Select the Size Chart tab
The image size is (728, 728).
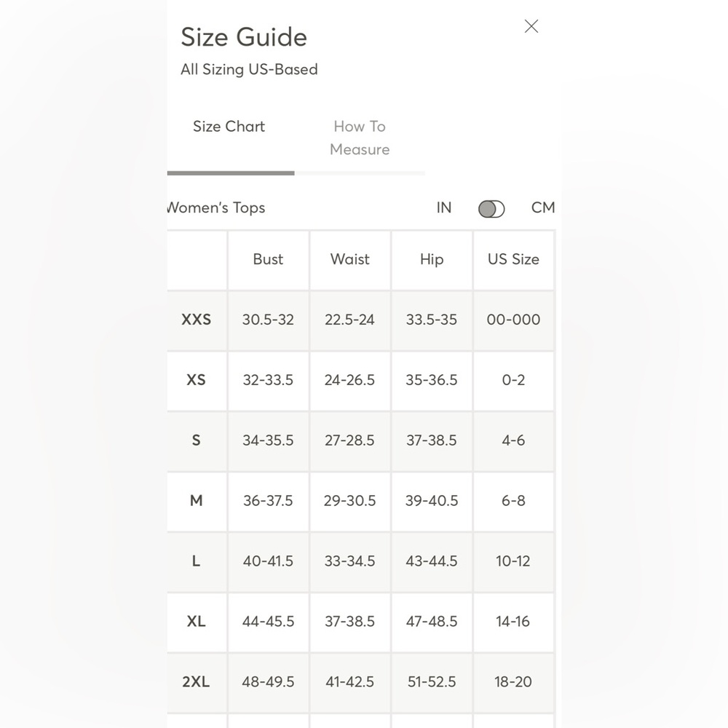pyautogui.click(x=229, y=126)
